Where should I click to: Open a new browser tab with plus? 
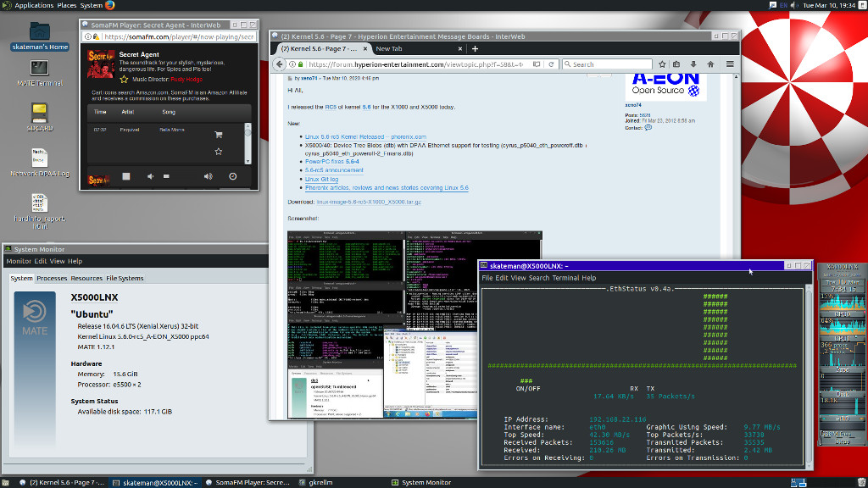click(x=475, y=48)
